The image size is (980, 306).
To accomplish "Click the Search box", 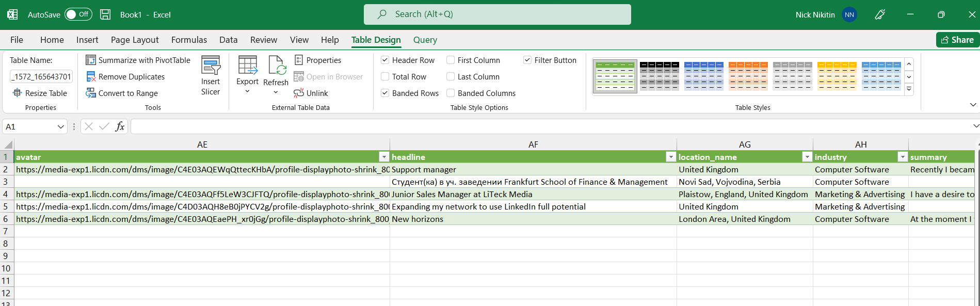I will [x=497, y=14].
